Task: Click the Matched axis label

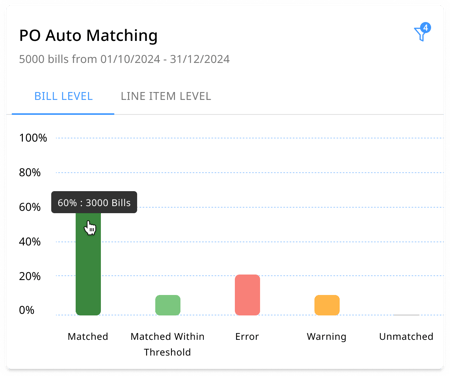Action: (x=88, y=336)
